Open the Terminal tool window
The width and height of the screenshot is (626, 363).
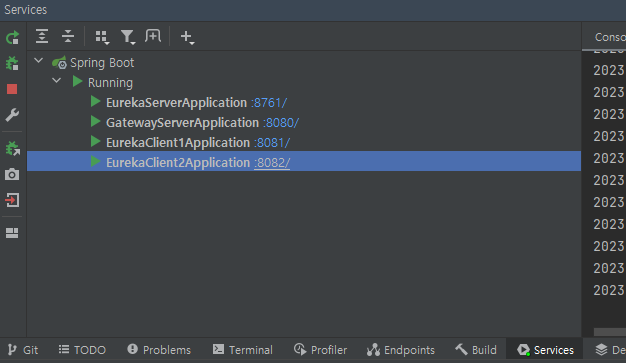(243, 350)
